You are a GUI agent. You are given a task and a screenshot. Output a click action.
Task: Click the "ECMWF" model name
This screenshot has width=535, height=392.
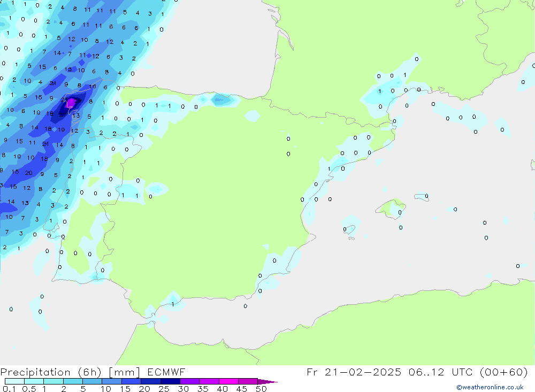166,372
